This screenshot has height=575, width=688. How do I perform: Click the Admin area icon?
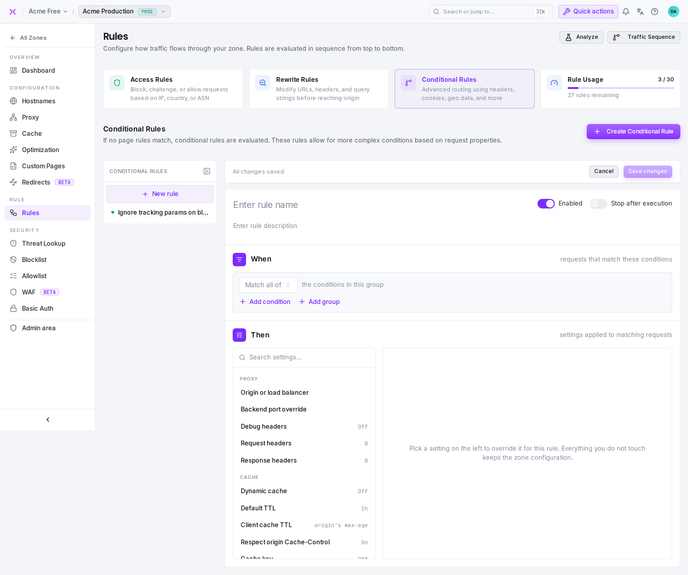pos(14,328)
